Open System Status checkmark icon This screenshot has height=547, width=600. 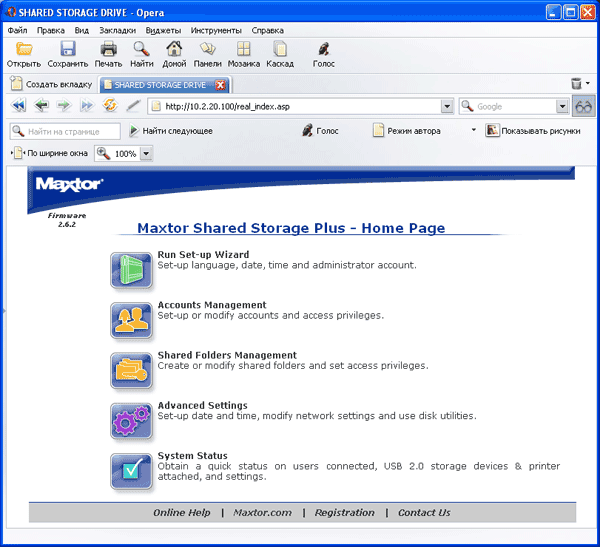[x=131, y=471]
